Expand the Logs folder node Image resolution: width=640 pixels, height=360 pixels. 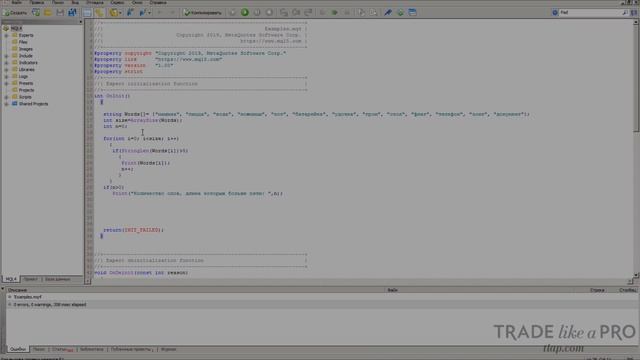coord(7,77)
